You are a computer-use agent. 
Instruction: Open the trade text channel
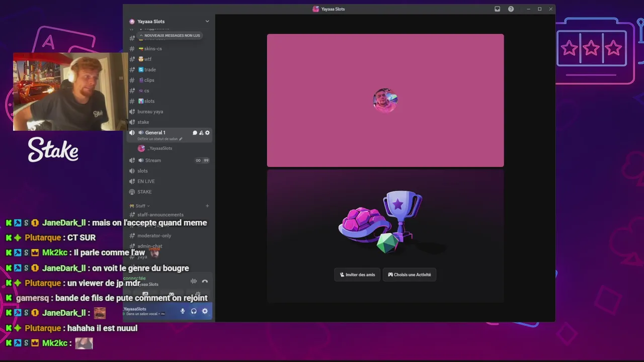(150, 70)
